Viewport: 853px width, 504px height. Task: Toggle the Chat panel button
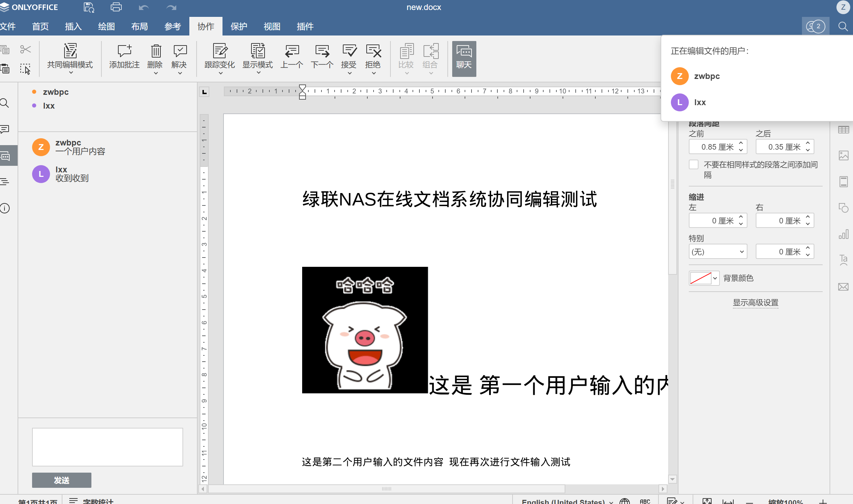(x=464, y=59)
